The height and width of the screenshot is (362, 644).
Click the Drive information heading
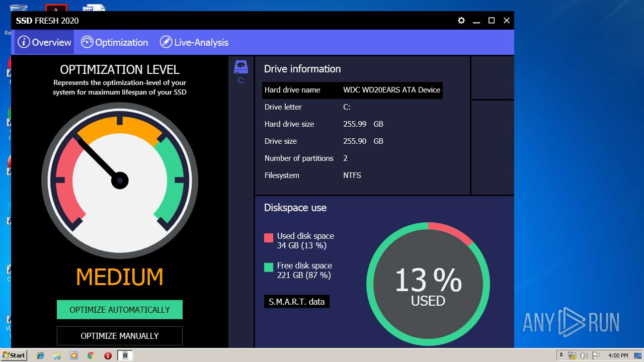point(302,69)
